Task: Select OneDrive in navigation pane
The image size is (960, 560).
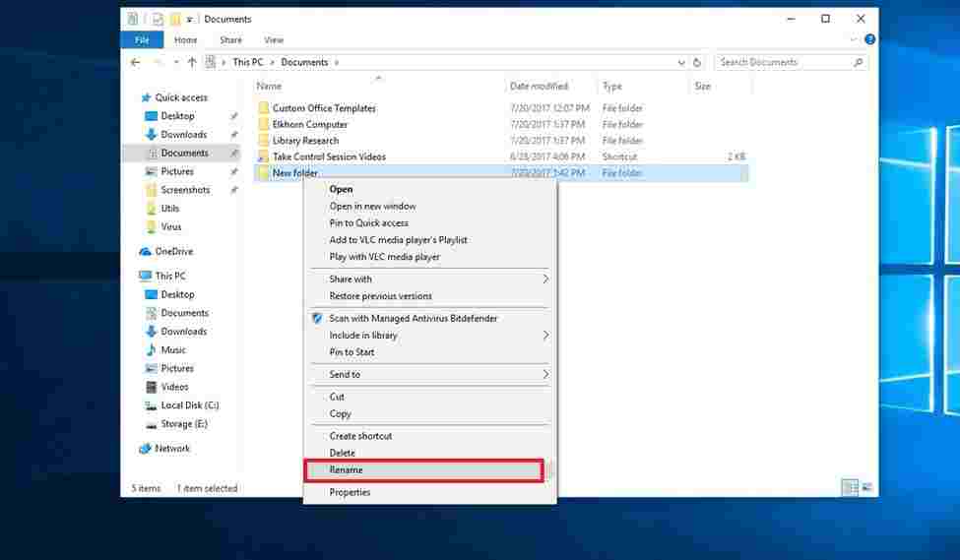Action: 174,251
